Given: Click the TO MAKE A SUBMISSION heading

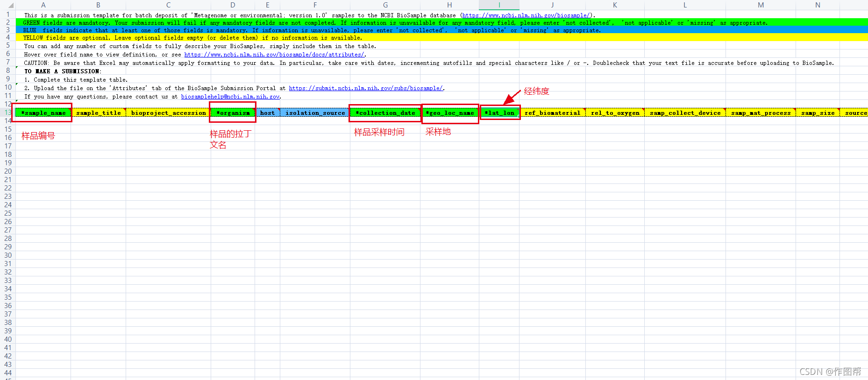Looking at the screenshot, I should [63, 71].
